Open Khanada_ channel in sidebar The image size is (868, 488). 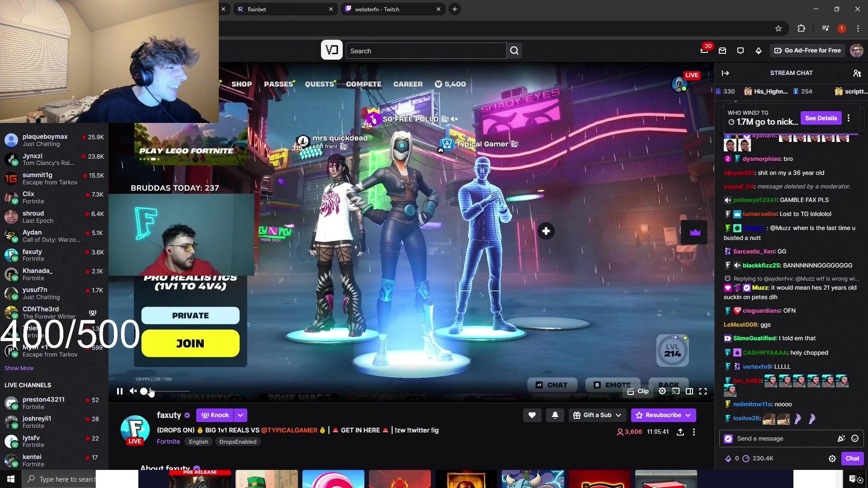[x=54, y=274]
